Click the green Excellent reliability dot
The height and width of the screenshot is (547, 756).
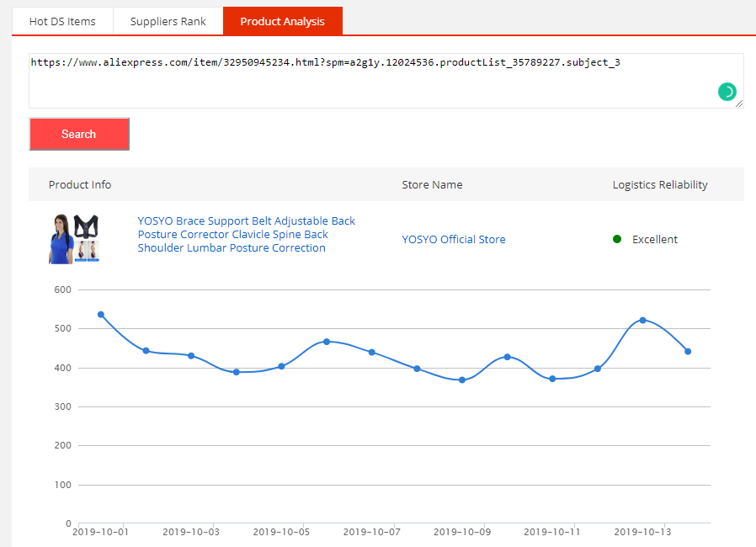coord(617,239)
